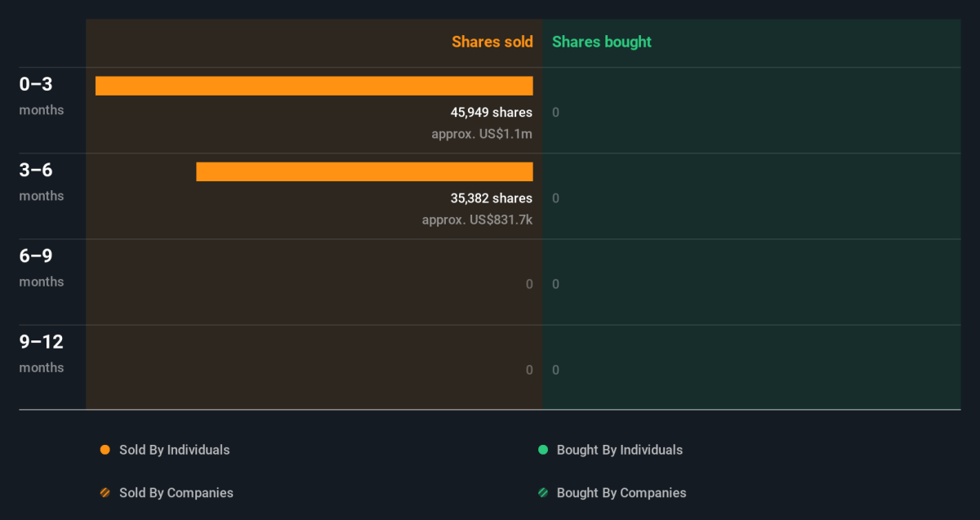Select the Sold By Companies legend label
Viewport: 980px width, 520px height.
[x=176, y=493]
